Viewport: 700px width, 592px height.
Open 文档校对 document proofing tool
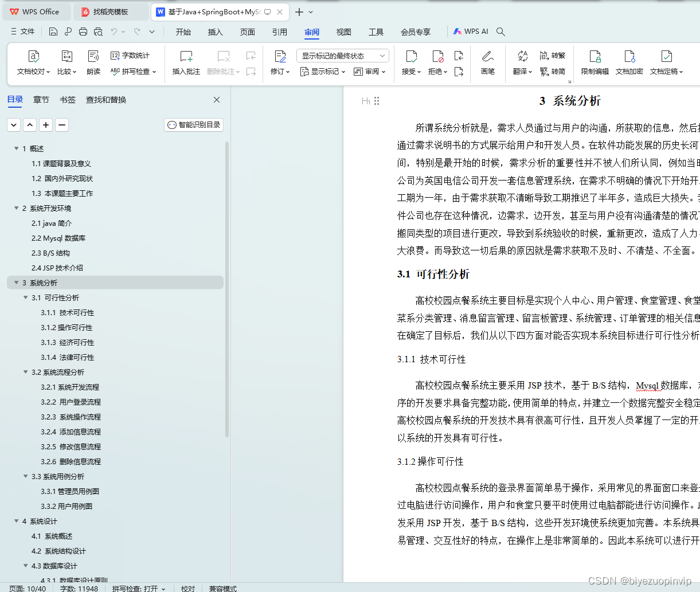[x=33, y=63]
